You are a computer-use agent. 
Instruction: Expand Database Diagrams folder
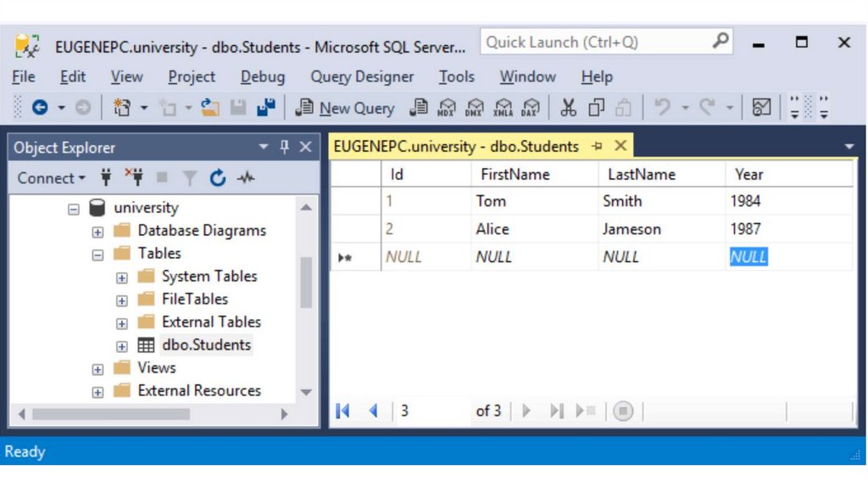tap(97, 232)
